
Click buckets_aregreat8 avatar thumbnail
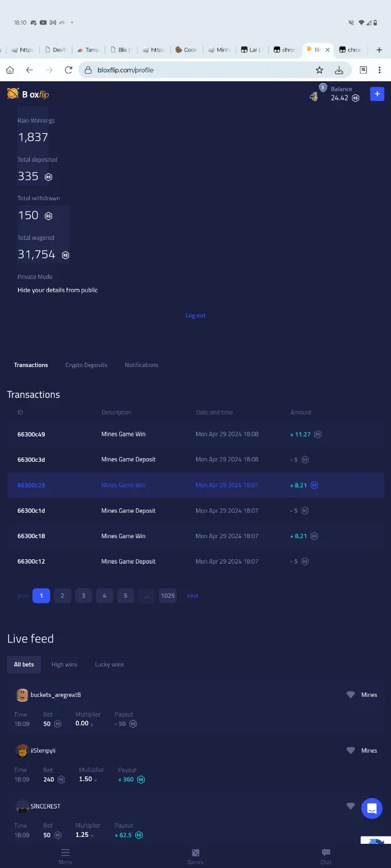[22, 695]
